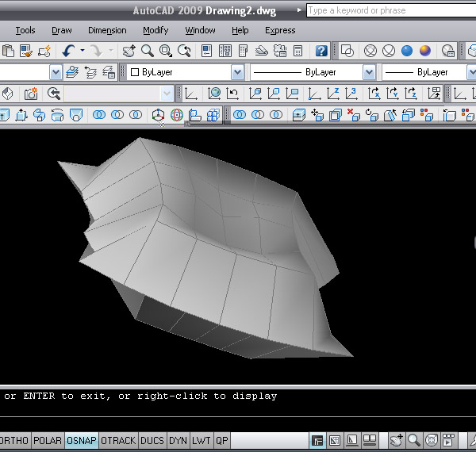Image resolution: width=476 pixels, height=452 pixels.
Task: Turn on LWT lineweight display
Action: pos(202,441)
